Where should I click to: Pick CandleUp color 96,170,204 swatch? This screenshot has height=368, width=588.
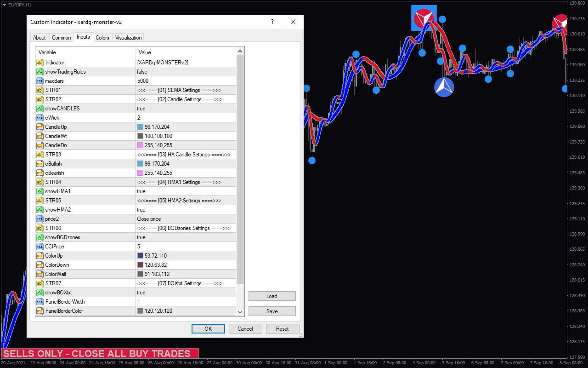[x=140, y=127]
